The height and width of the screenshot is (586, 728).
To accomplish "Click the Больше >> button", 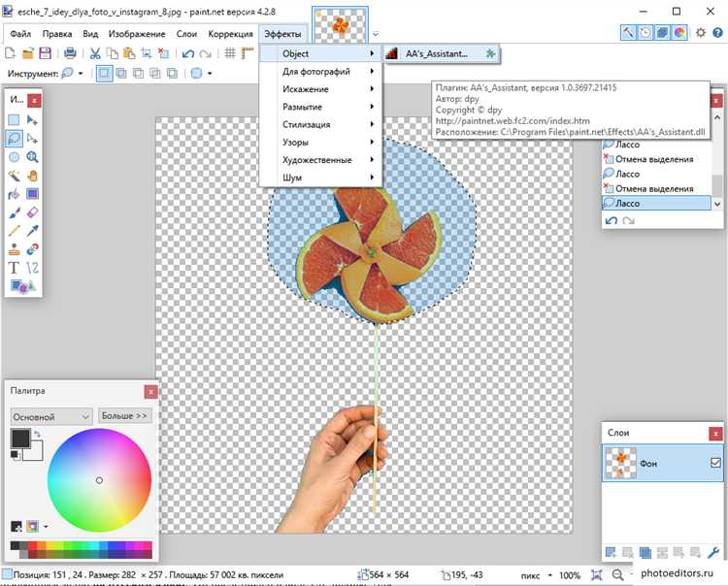I will (x=125, y=416).
